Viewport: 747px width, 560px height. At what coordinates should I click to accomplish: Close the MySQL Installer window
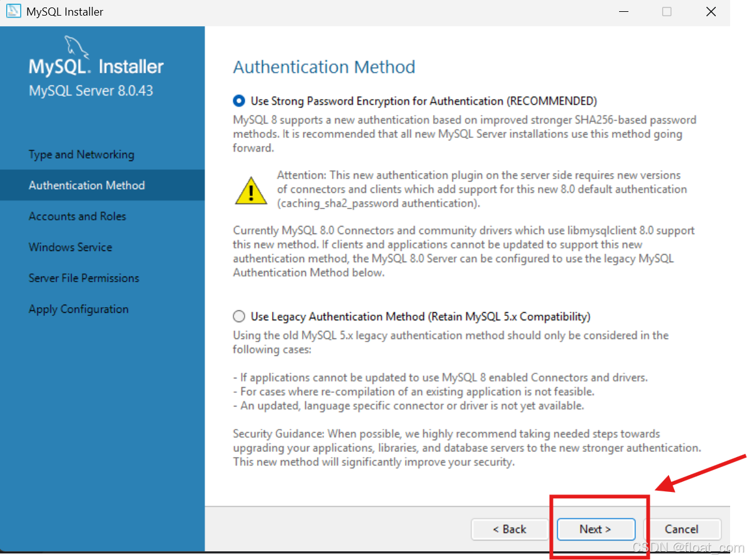click(711, 11)
